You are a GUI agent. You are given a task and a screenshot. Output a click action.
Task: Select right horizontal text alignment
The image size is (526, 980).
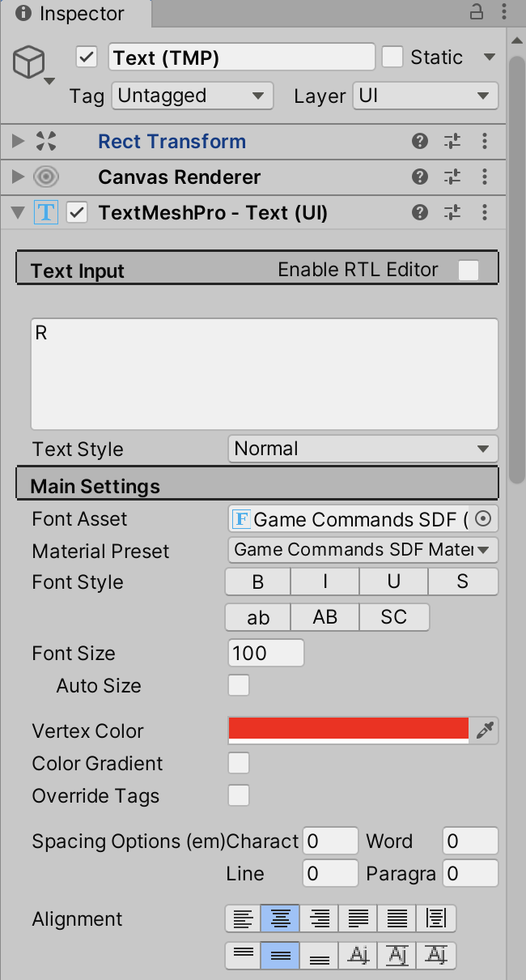point(320,919)
